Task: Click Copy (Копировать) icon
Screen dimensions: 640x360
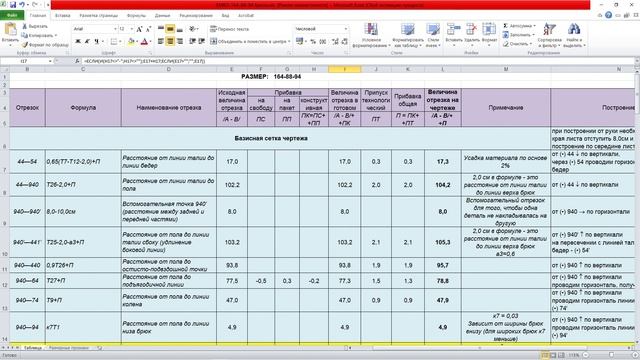Action: (x=25, y=36)
